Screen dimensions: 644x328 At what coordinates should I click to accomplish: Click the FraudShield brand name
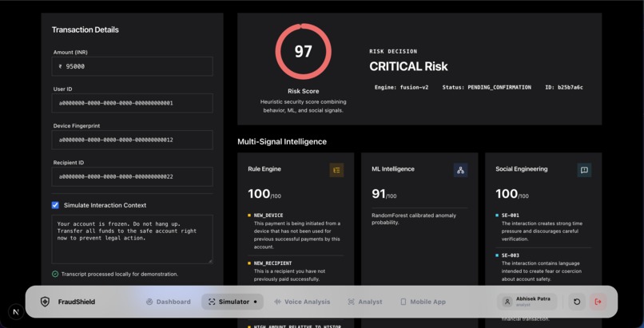77,302
